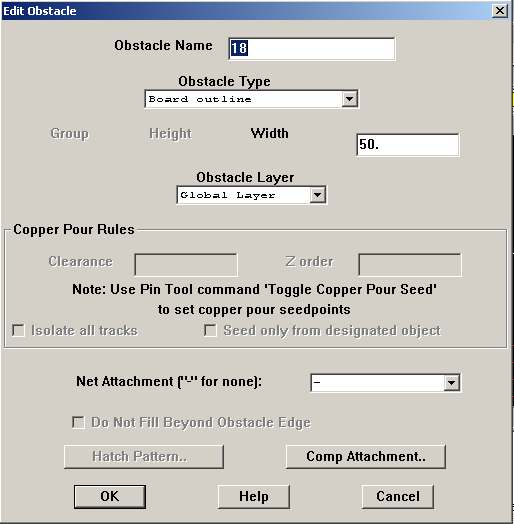
Task: Click the Z order input field
Action: [x=410, y=265]
